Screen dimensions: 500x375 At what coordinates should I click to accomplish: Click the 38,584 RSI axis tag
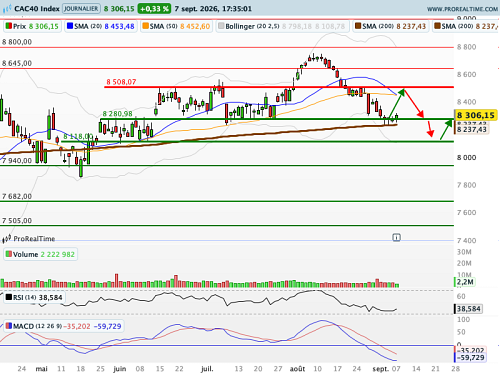click(x=468, y=309)
